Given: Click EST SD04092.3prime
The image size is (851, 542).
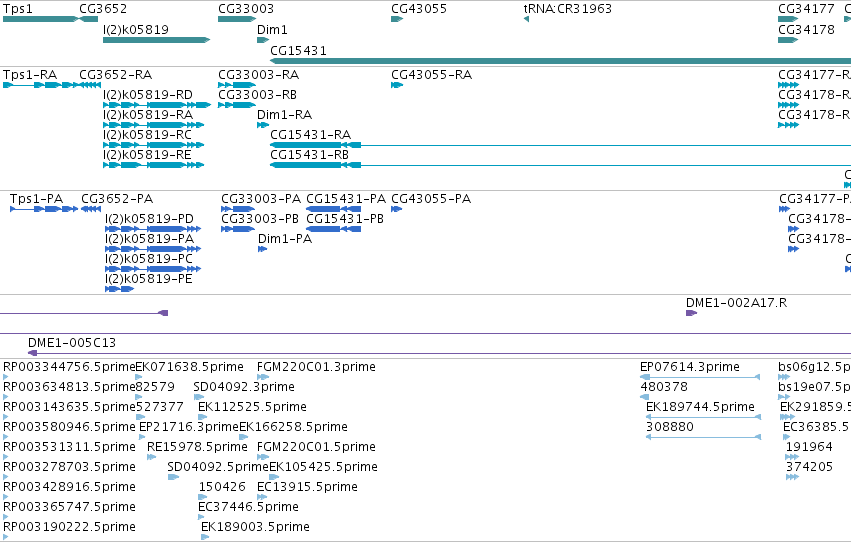Looking at the screenshot, I should pyautogui.click(x=244, y=387).
